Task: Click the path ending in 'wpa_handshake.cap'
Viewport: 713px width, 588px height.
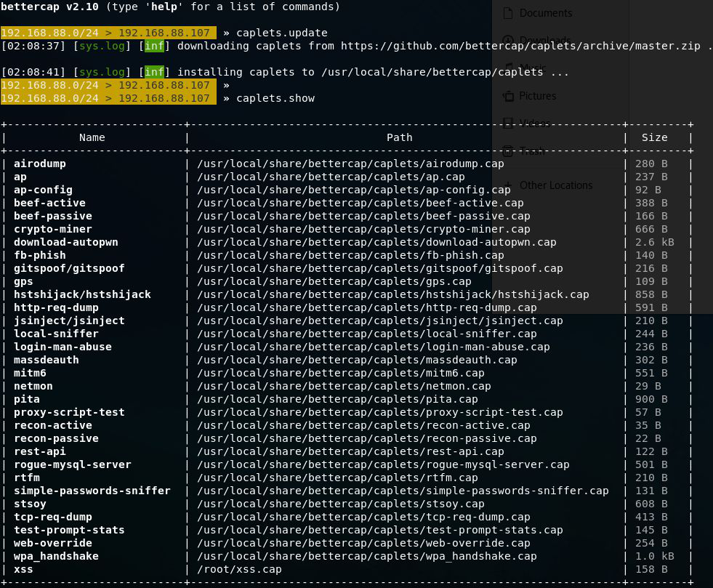Action: [367, 557]
